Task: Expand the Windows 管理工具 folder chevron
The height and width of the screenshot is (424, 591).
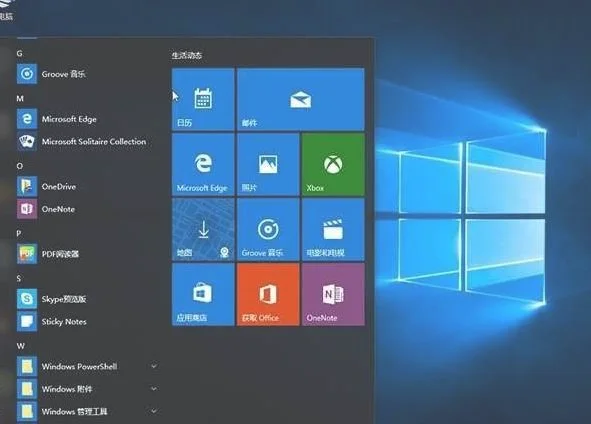Action: (154, 411)
